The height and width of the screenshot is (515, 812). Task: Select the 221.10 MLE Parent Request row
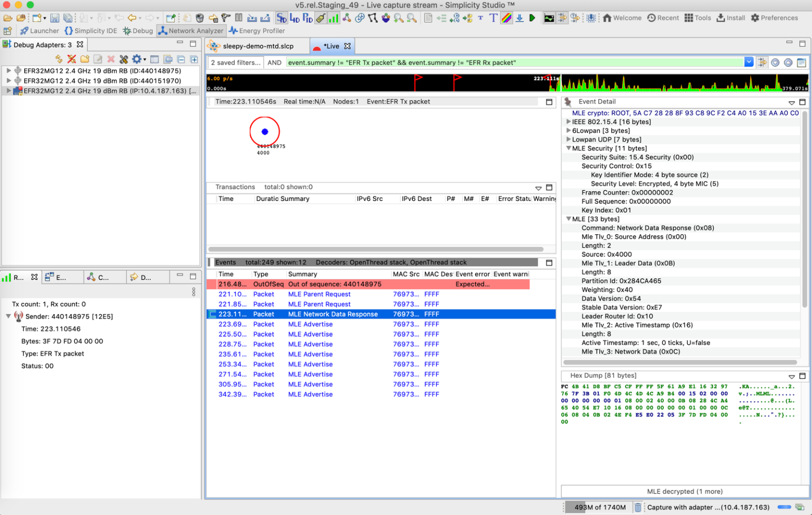(x=381, y=294)
